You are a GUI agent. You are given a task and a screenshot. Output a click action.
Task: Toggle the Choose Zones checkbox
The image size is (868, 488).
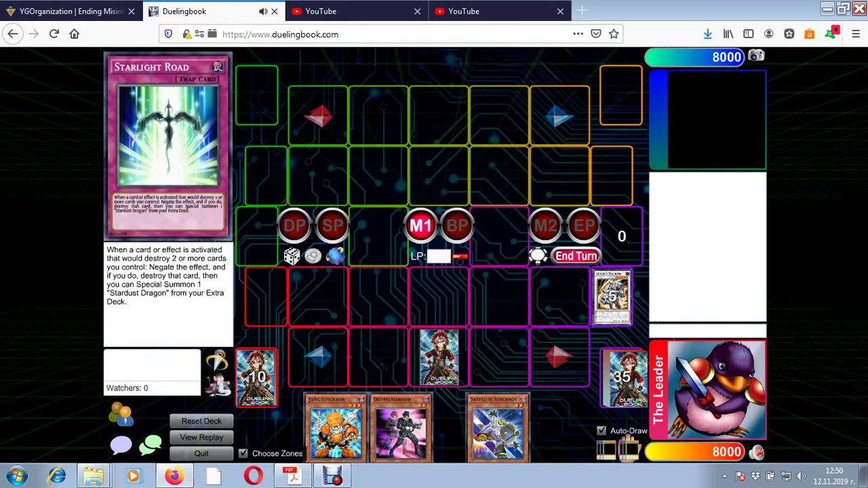pos(243,453)
